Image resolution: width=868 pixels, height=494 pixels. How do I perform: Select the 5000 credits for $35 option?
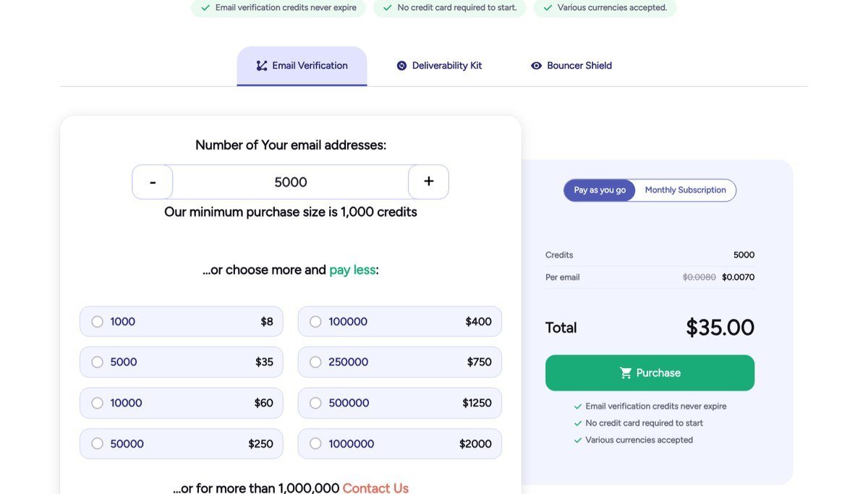[182, 362]
